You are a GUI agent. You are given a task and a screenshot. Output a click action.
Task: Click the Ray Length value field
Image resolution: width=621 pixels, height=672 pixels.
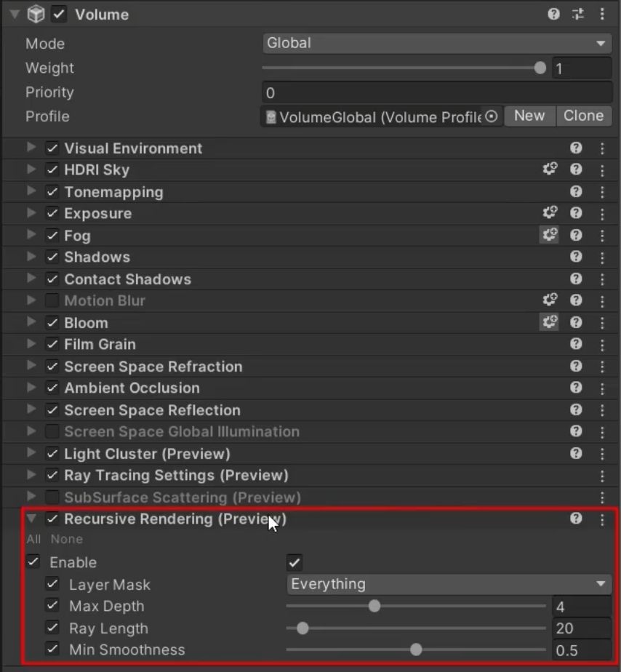tap(582, 628)
